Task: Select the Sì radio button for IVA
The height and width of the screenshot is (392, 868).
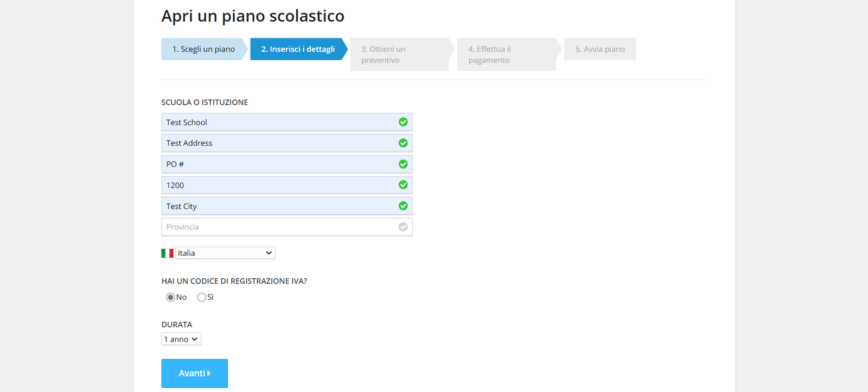Action: (x=202, y=297)
